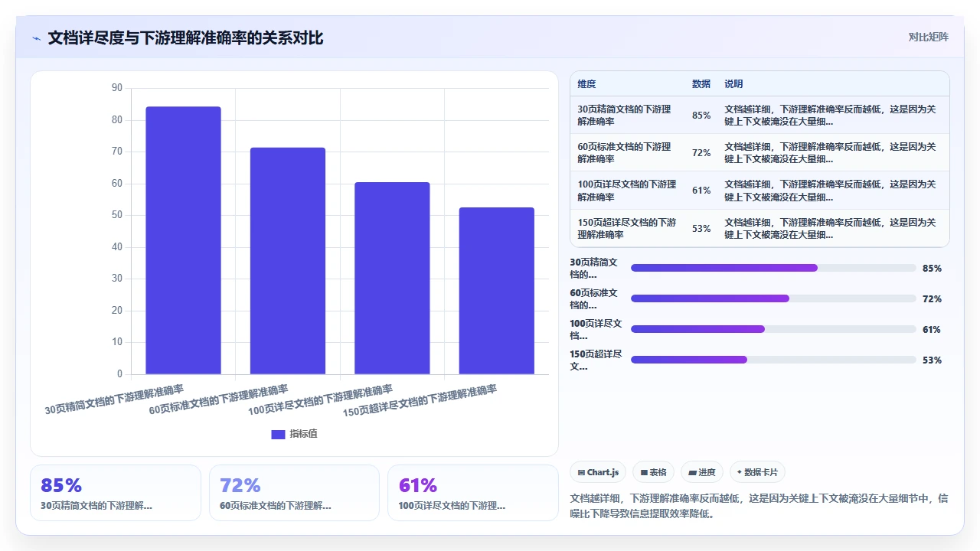Click the y-axis value 90

[117, 88]
